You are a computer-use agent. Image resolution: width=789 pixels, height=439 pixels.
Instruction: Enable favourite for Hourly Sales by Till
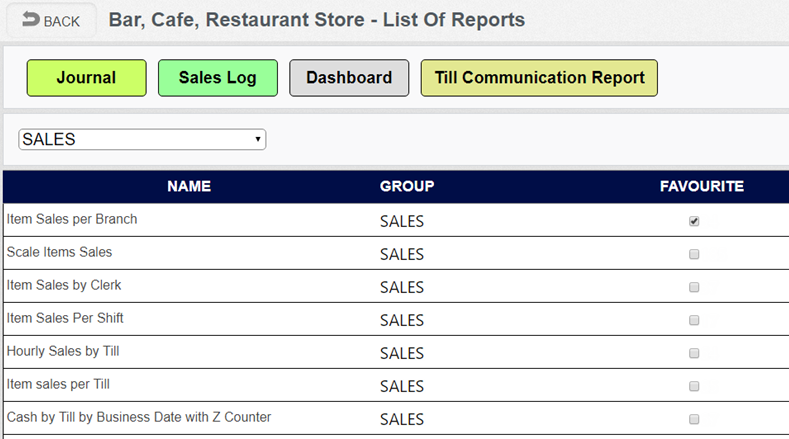coord(694,353)
